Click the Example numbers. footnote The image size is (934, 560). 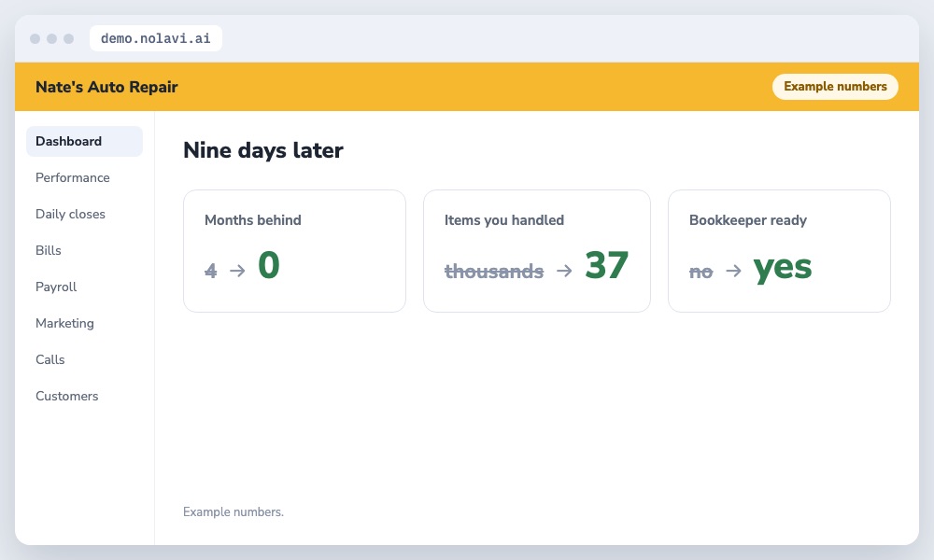pyautogui.click(x=233, y=511)
